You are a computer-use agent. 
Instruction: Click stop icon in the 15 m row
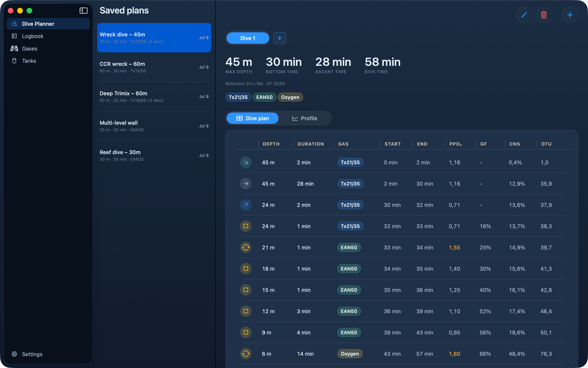tap(246, 290)
